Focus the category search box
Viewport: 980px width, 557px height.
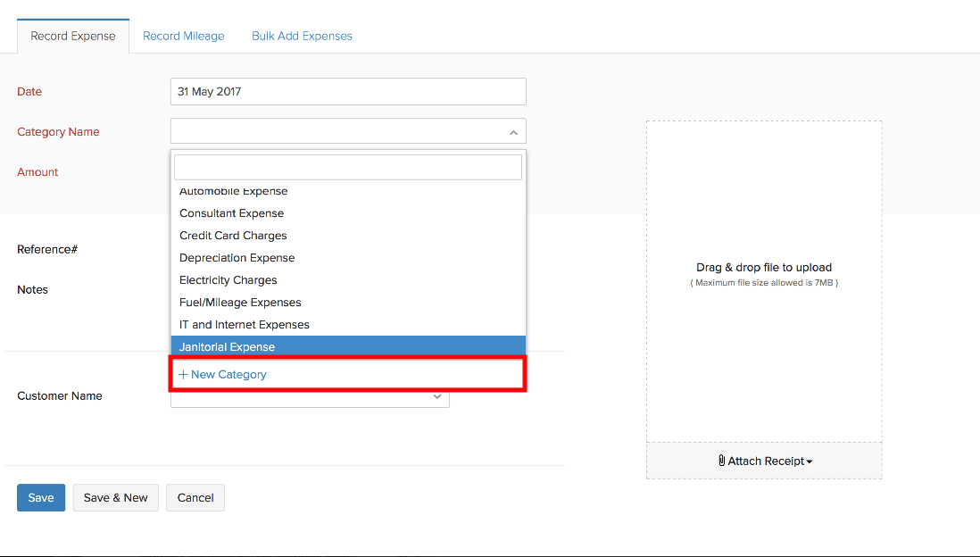pyautogui.click(x=348, y=167)
